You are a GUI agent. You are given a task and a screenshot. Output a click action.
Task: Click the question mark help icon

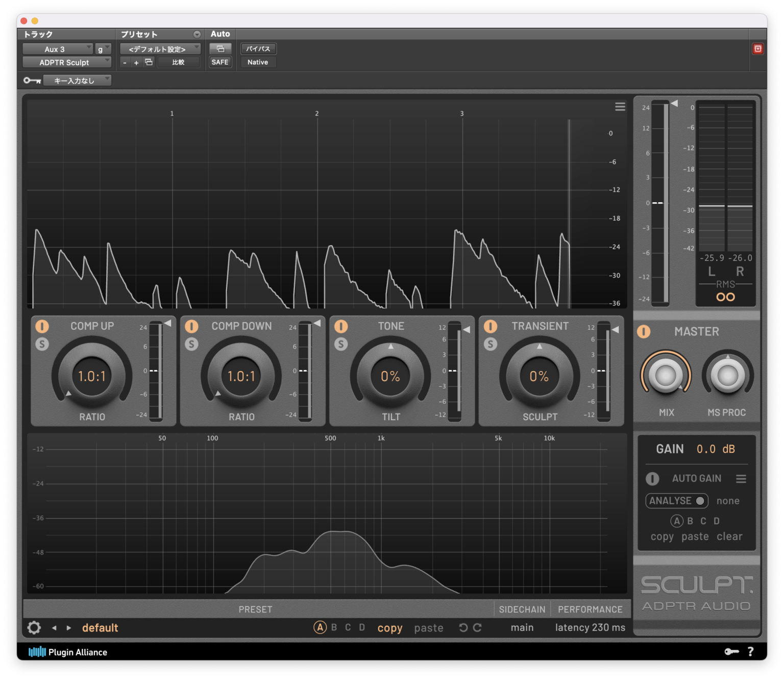750,652
